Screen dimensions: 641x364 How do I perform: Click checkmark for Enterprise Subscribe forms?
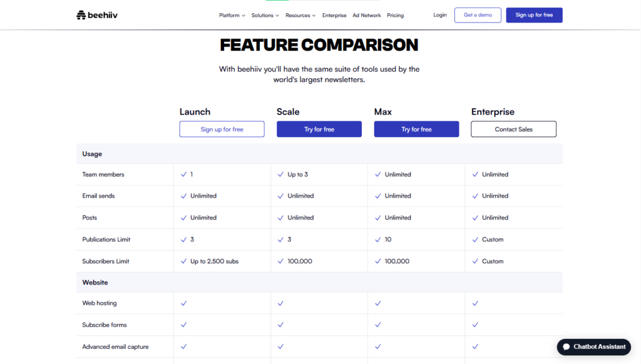pyautogui.click(x=475, y=325)
